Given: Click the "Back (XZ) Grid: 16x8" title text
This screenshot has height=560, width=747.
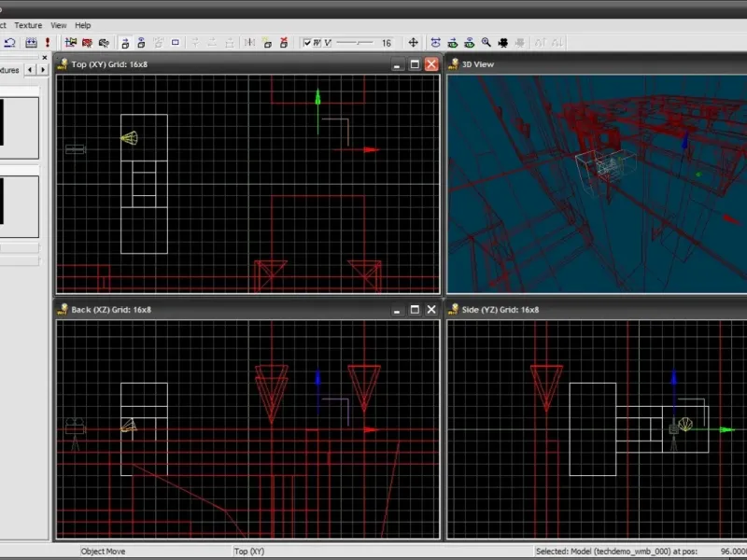Looking at the screenshot, I should click(x=111, y=310).
